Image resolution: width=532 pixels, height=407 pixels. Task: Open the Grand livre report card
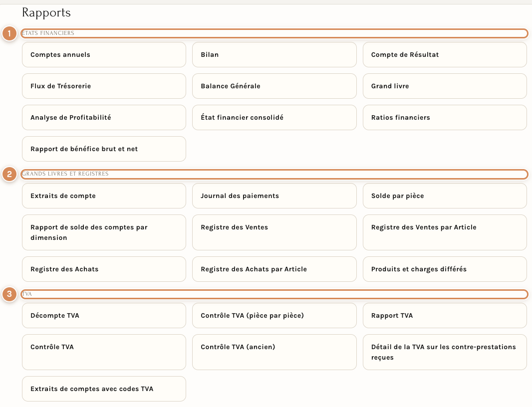point(445,86)
